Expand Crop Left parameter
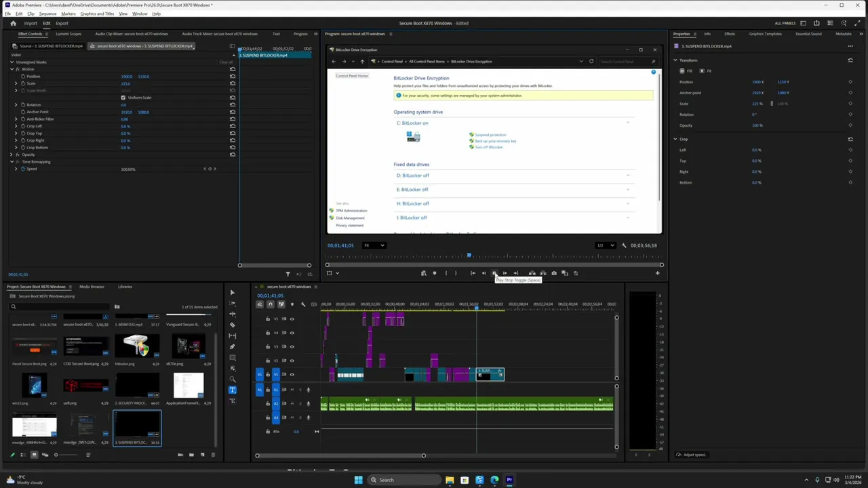This screenshot has height=488, width=868. (16, 126)
